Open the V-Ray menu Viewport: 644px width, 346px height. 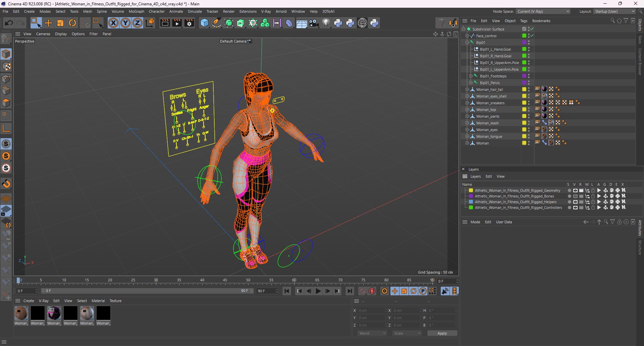tap(266, 11)
